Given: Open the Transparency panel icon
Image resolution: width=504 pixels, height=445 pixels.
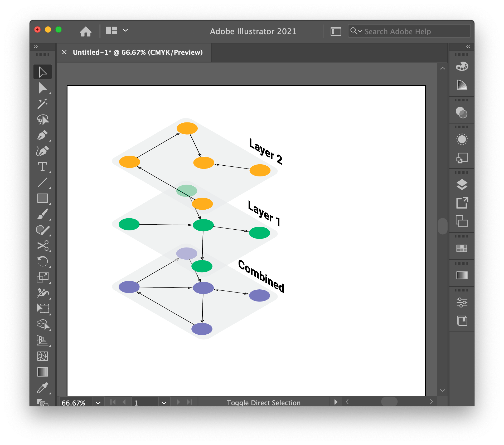Looking at the screenshot, I should click(x=462, y=113).
